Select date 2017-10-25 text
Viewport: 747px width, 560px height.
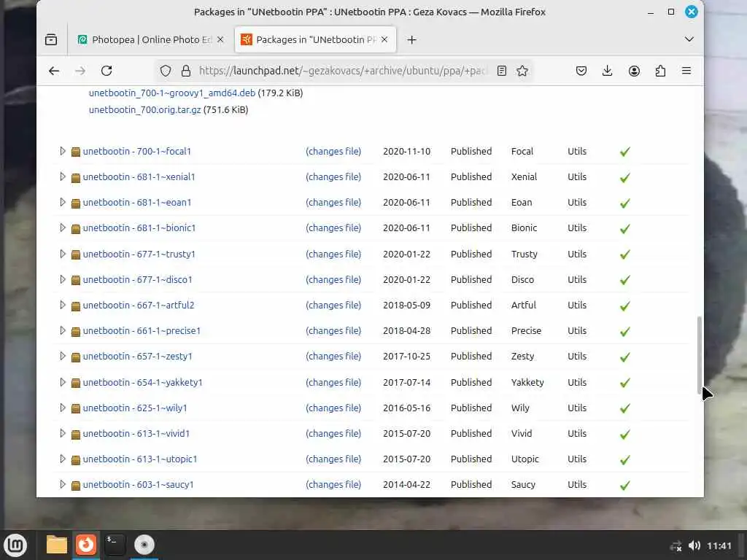[x=406, y=356]
